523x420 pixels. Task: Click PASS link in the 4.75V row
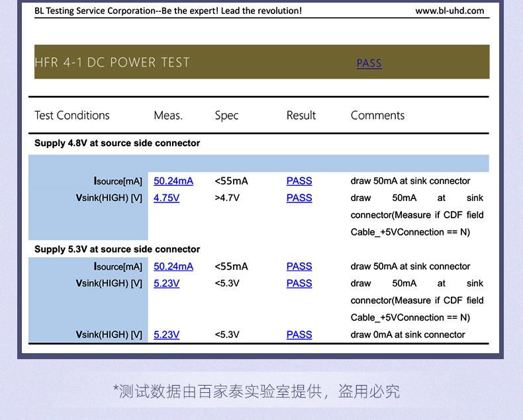point(299,198)
